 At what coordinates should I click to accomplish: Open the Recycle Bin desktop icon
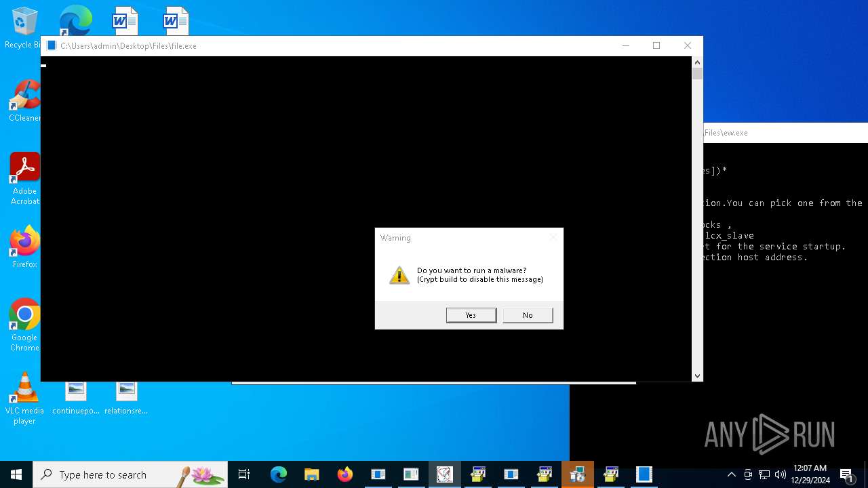pos(24,28)
